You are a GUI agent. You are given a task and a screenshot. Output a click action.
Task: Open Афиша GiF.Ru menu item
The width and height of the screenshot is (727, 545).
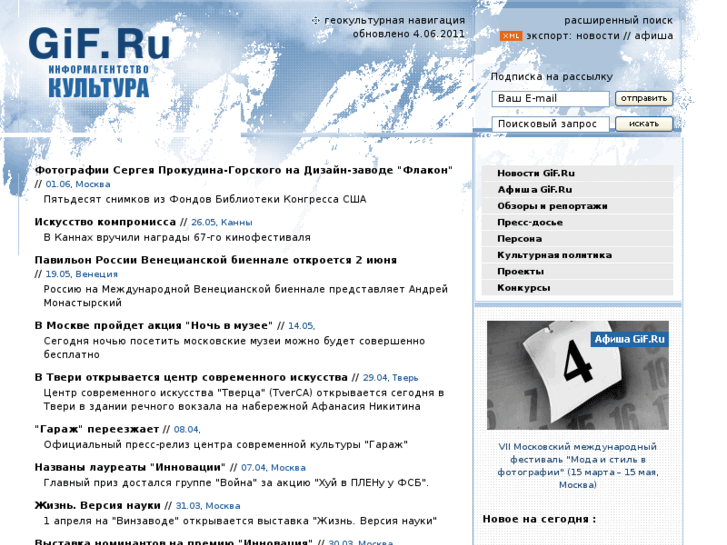coord(577,190)
